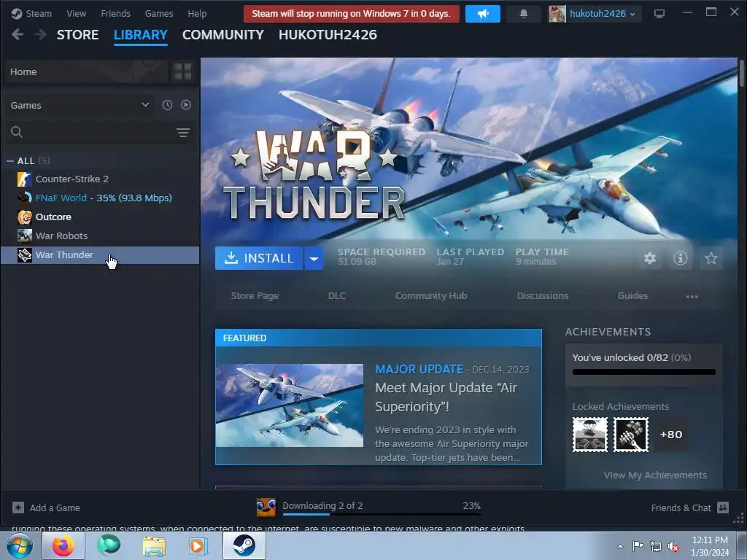Screen dimensions: 747x560
Task: Open the DLC link
Action: click(337, 296)
